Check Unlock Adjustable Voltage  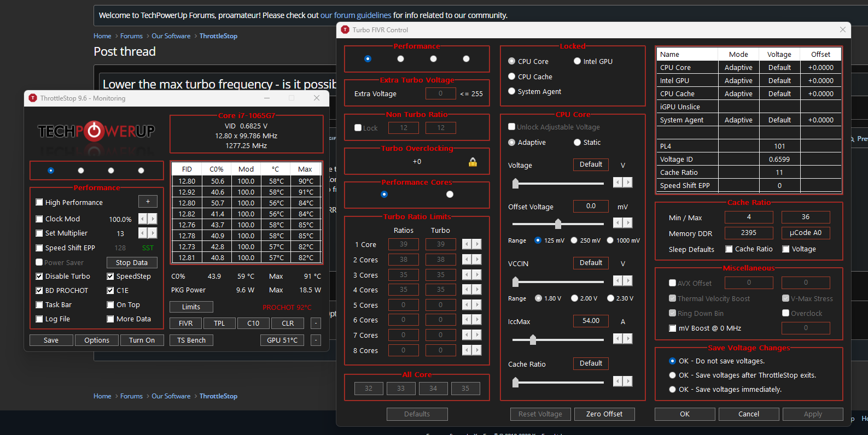[x=512, y=127]
